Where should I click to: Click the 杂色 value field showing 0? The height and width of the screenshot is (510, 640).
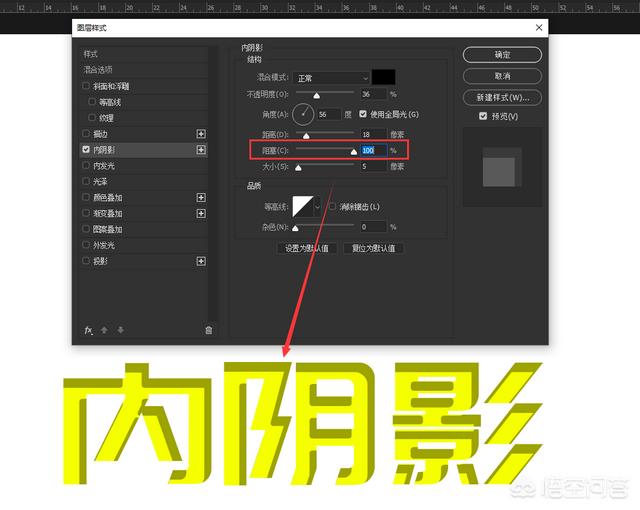point(373,227)
